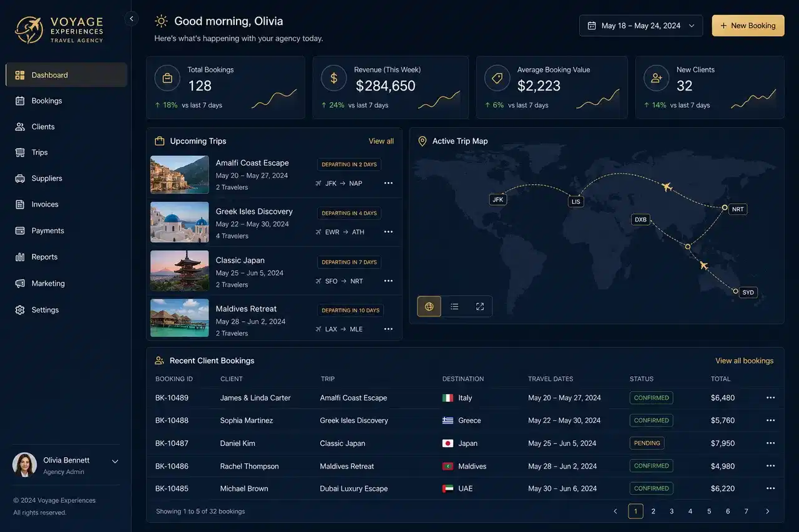Screen dimensions: 799x532
Task: Open Settings in the sidebar
Action: tap(66, 310)
